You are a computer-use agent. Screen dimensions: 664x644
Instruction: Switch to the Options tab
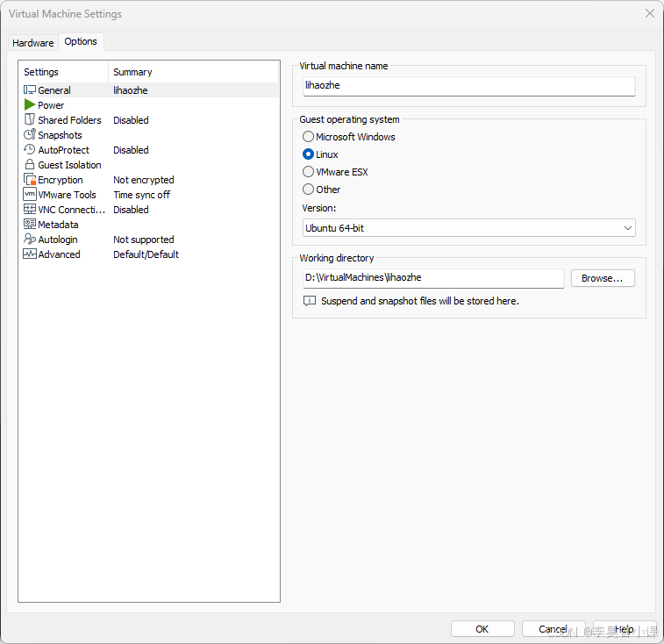click(81, 41)
